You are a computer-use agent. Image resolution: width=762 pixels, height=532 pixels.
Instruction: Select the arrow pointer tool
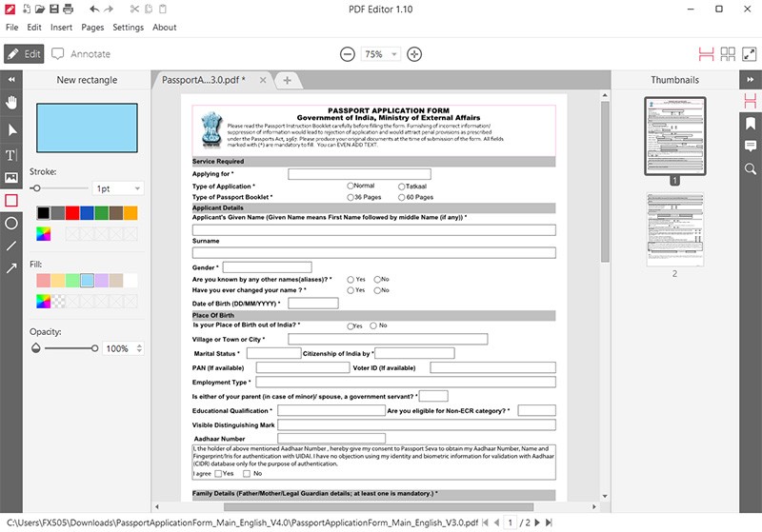pyautogui.click(x=11, y=129)
